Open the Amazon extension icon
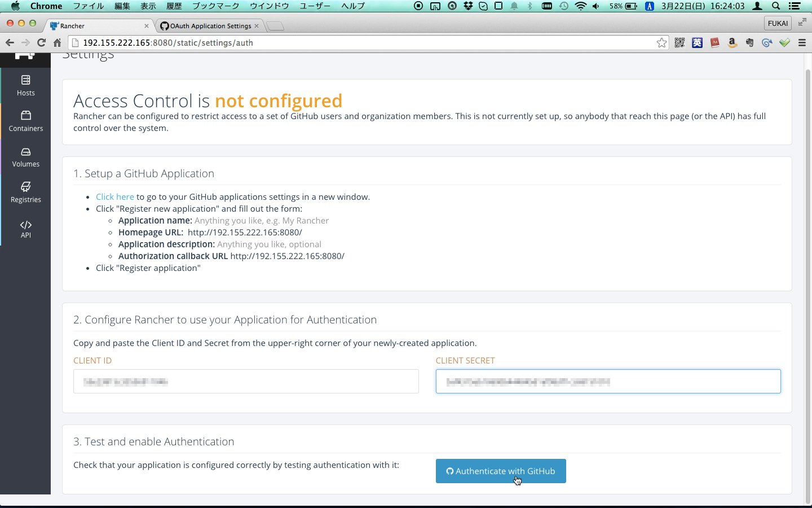 732,43
